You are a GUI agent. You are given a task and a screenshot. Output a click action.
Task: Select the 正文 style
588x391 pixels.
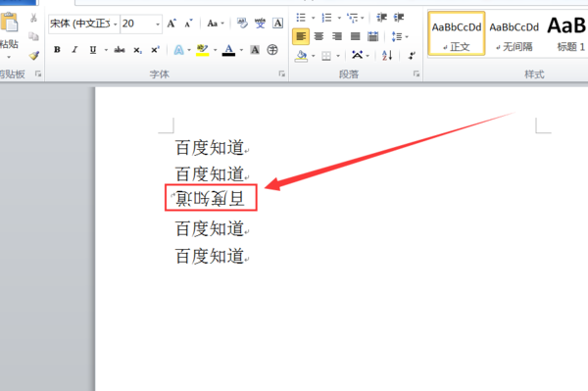(457, 33)
